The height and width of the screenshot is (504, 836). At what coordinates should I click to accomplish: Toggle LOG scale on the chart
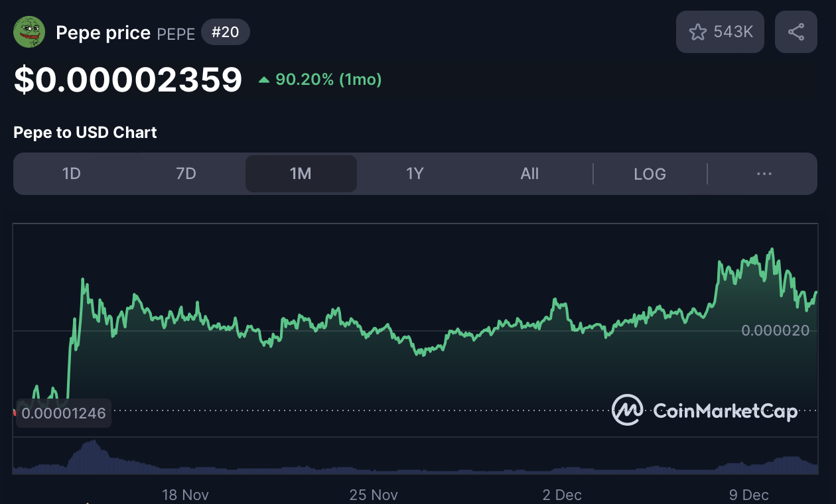coord(650,174)
